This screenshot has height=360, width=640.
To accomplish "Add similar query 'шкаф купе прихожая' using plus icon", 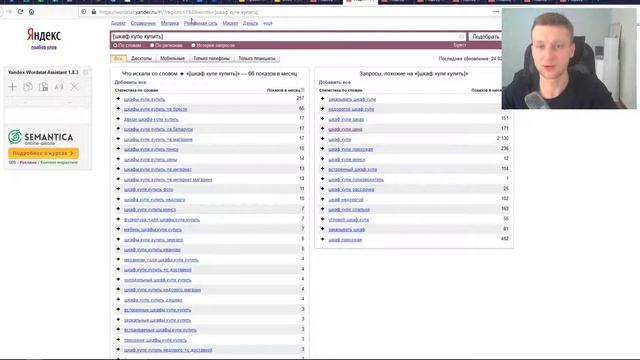I will (x=322, y=149).
